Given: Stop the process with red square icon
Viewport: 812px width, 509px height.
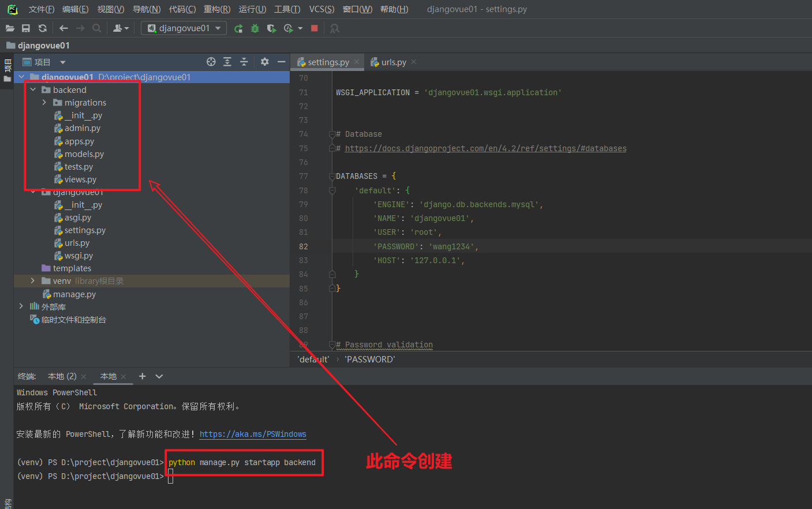Looking at the screenshot, I should point(315,28).
